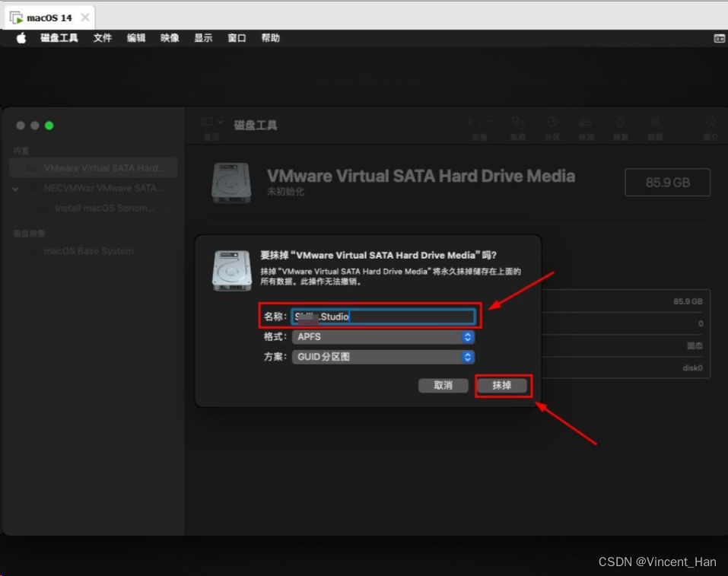Viewport: 728px width, 576px height.
Task: Click the menu bar icon at far right
Action: click(719, 39)
